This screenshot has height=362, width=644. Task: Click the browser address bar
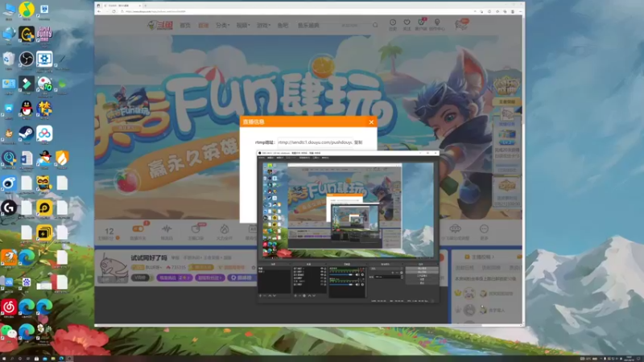[295, 11]
